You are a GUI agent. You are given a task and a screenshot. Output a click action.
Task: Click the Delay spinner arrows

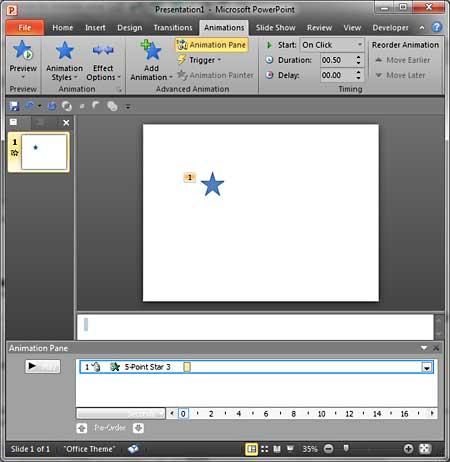click(x=358, y=75)
